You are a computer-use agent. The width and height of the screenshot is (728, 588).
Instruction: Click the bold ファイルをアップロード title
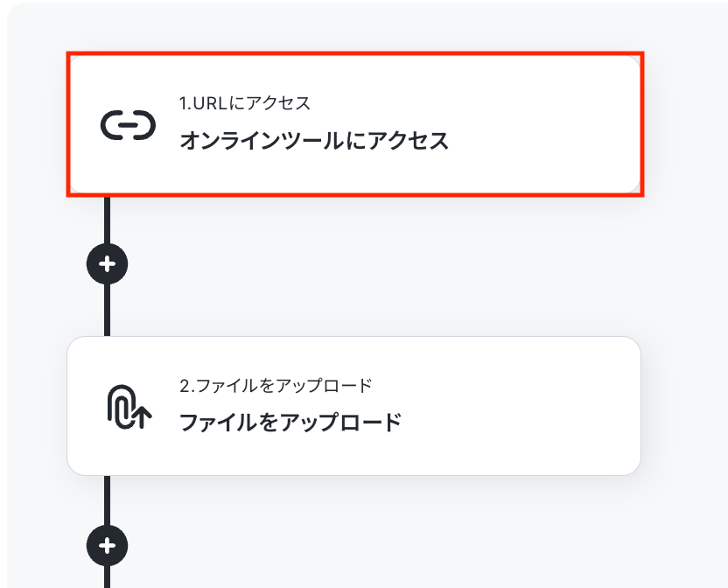coord(290,423)
